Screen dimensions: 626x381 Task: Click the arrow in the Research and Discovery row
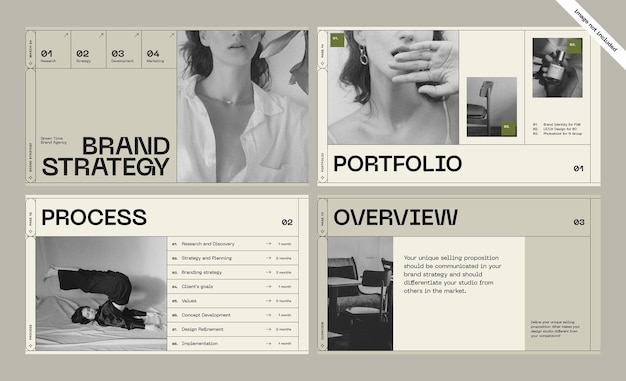coord(268,244)
